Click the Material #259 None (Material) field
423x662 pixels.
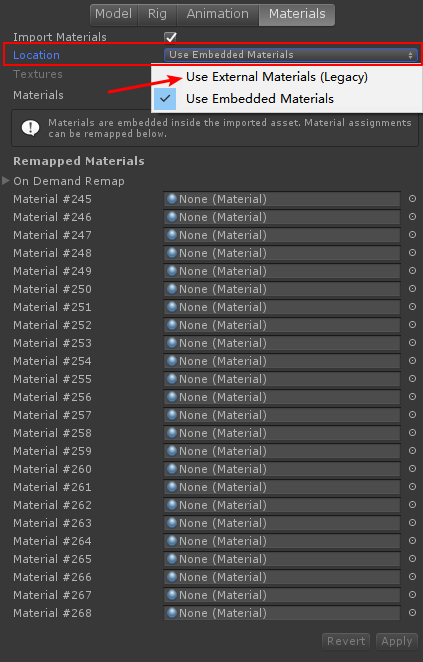(282, 451)
